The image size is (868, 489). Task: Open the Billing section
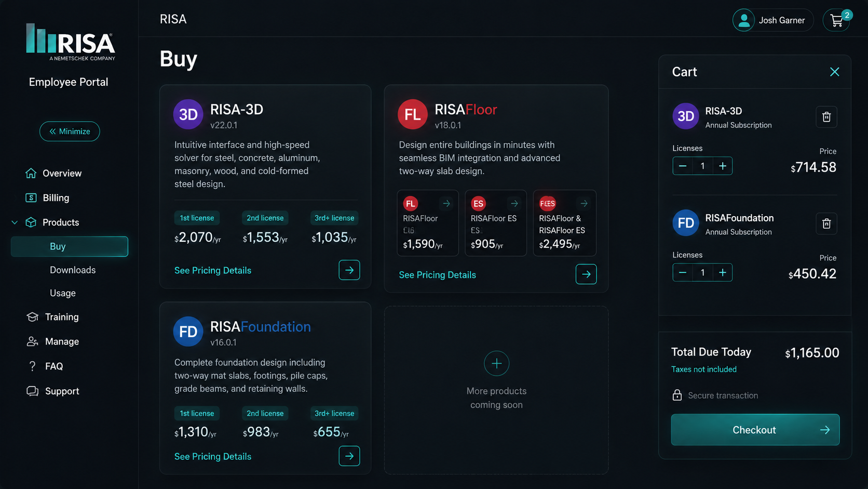[x=47, y=197]
